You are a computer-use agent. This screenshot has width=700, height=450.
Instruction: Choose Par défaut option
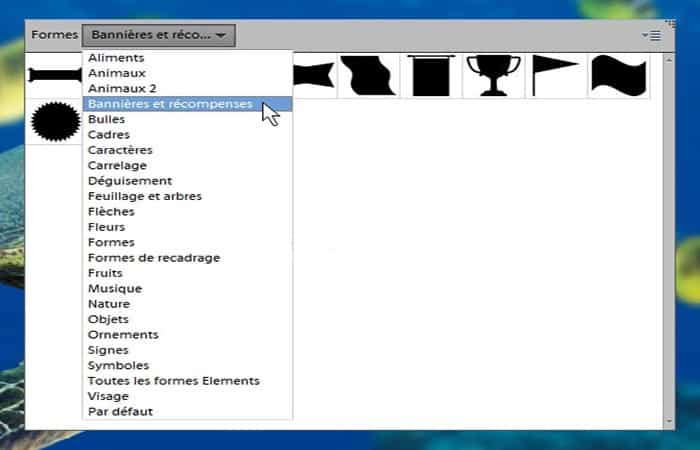coord(188,412)
